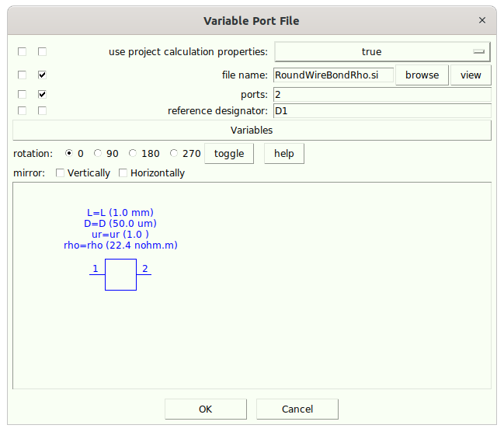Click the view button
The image size is (504, 432).
pyautogui.click(x=471, y=75)
